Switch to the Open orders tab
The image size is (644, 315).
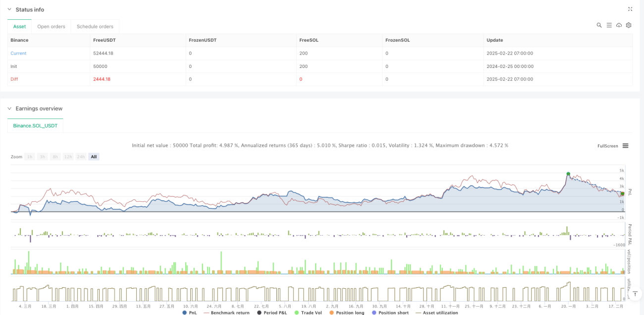click(51, 26)
